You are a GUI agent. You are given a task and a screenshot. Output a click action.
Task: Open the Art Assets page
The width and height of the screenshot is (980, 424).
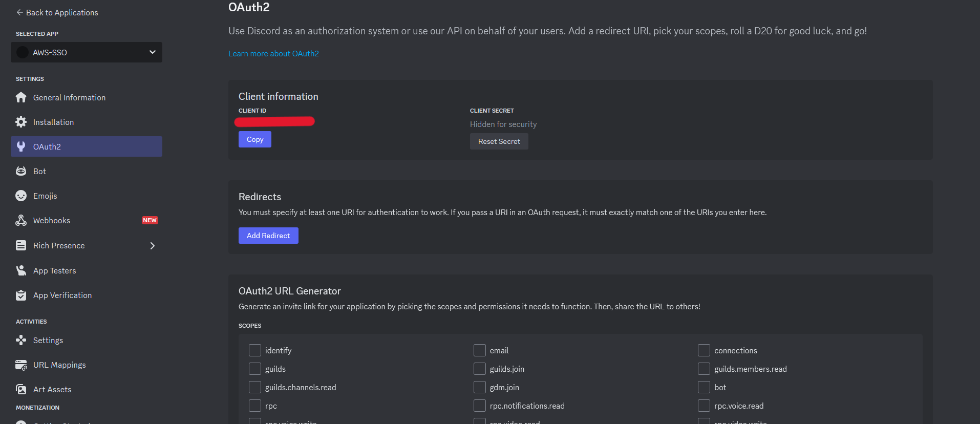87,389
